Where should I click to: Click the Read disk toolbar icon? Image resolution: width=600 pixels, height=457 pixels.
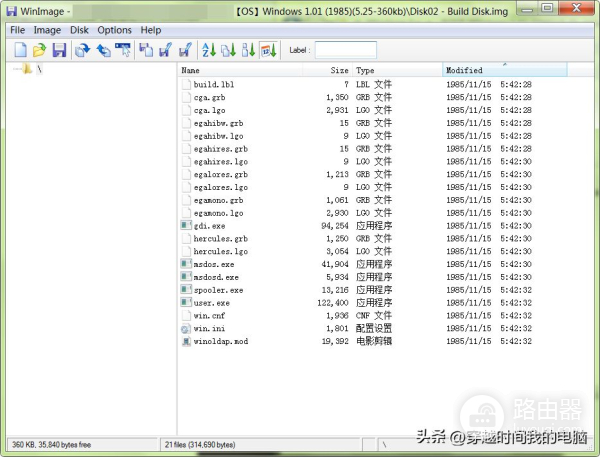click(x=166, y=50)
